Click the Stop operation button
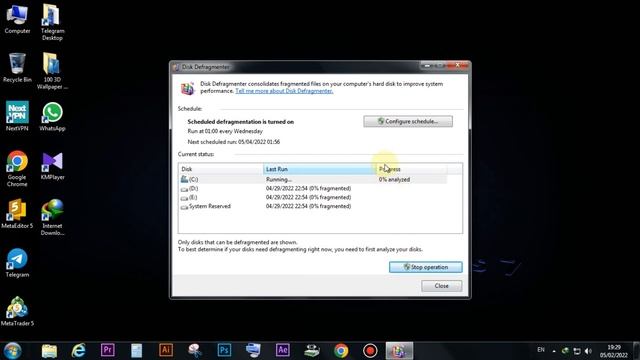The width and height of the screenshot is (640, 360). click(425, 267)
